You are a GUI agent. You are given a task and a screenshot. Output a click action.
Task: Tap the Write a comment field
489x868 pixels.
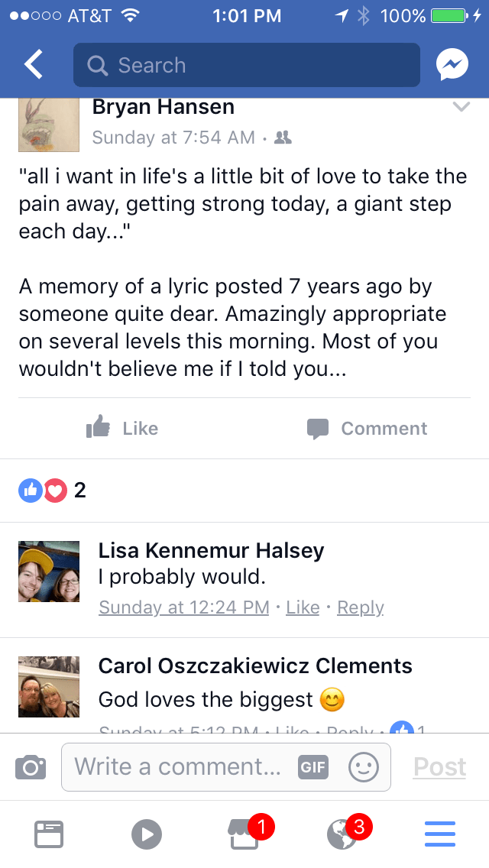click(x=177, y=767)
